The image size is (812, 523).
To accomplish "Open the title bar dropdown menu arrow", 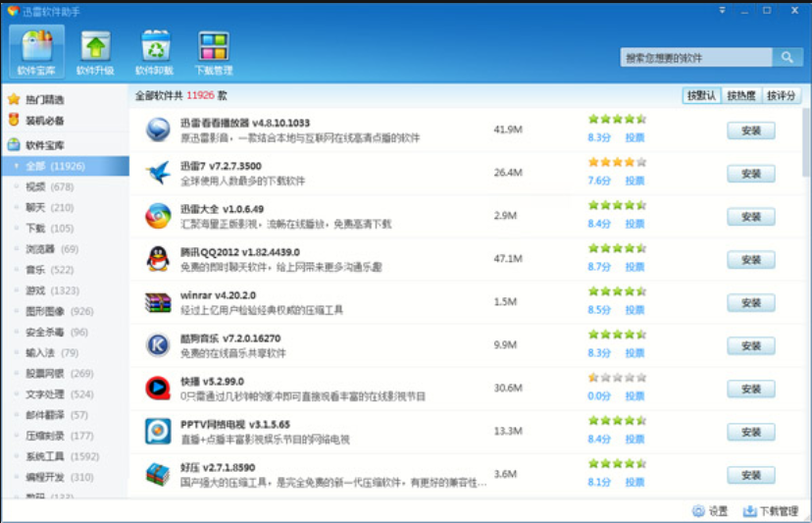I will tap(722, 11).
